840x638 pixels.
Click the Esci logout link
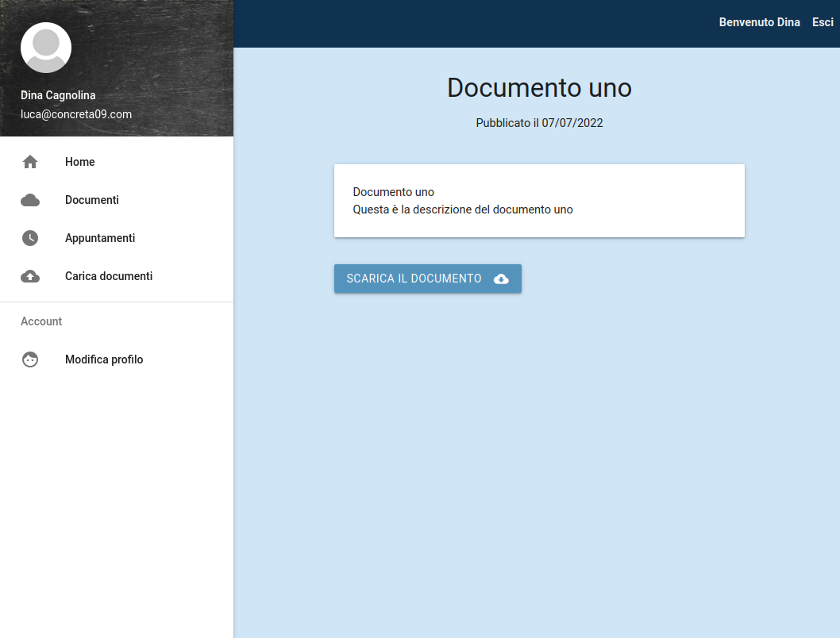coord(823,22)
